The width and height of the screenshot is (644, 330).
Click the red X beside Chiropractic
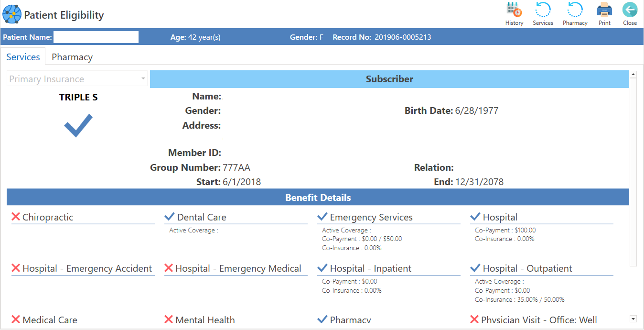click(x=16, y=217)
